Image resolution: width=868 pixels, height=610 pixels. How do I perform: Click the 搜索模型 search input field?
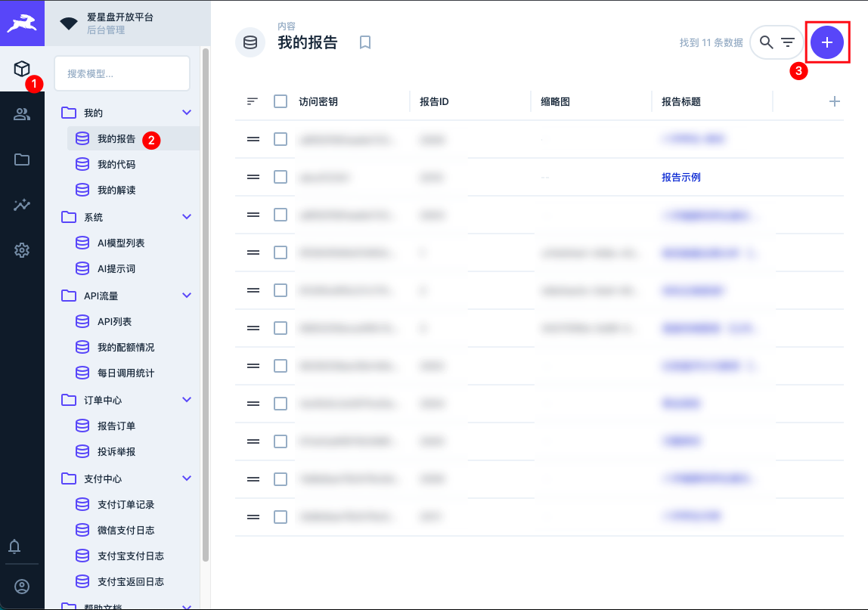(x=122, y=73)
